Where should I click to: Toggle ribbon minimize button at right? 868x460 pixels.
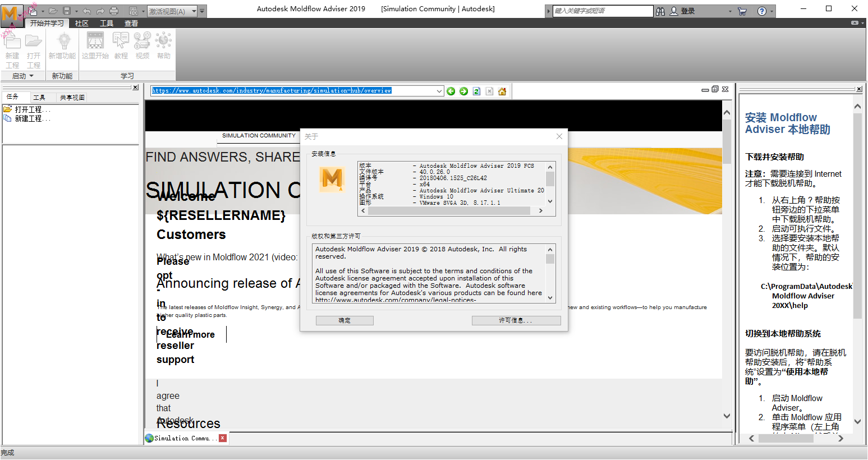(855, 23)
